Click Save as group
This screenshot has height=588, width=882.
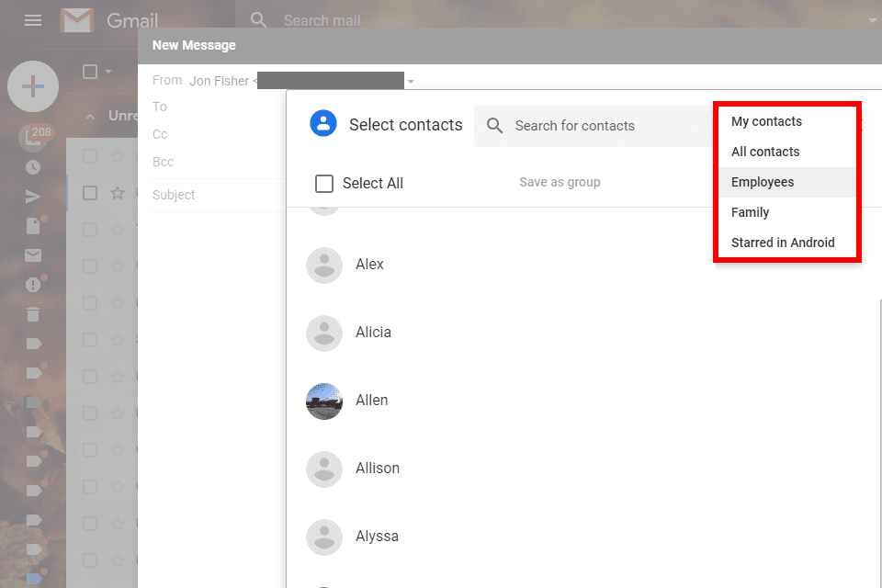559,183
